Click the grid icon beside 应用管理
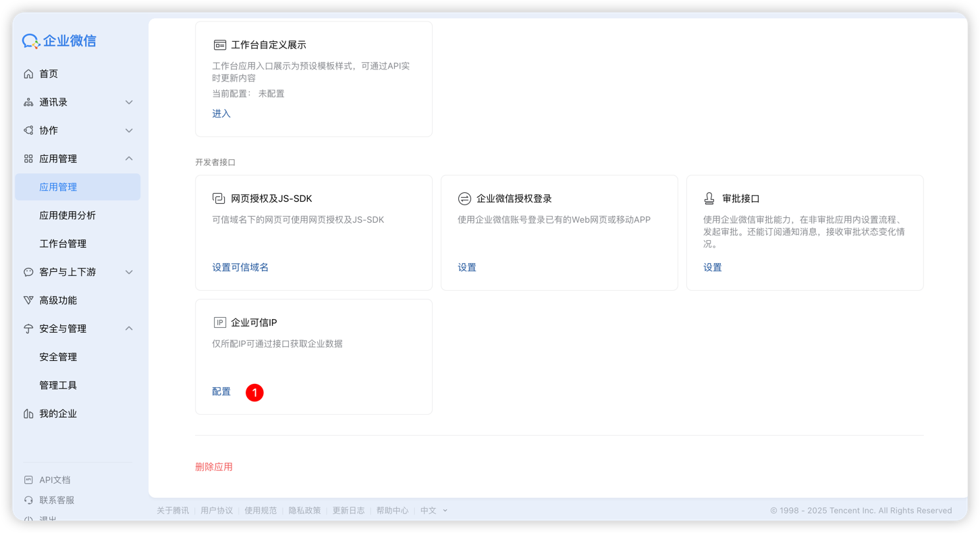Viewport: 980px width, 533px height. pyautogui.click(x=28, y=159)
